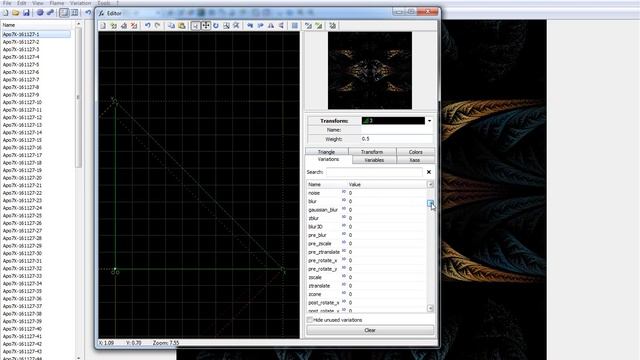Enable Scale mode in Editor toolbar
640x360 pixels.
pos(226,26)
